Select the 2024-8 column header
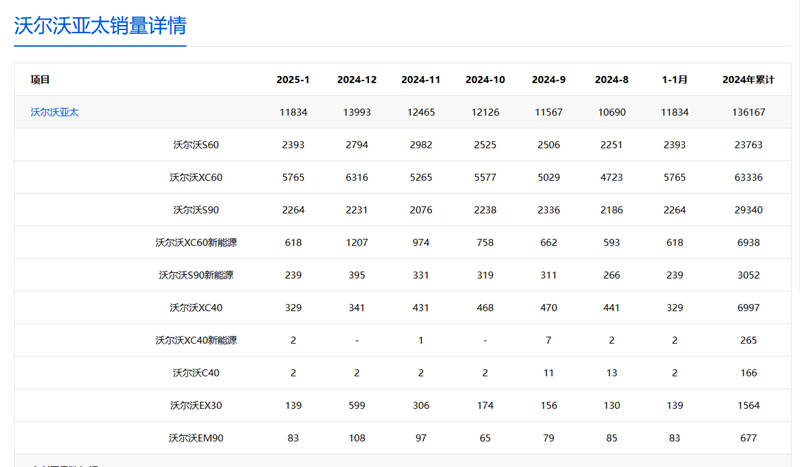 [611, 80]
